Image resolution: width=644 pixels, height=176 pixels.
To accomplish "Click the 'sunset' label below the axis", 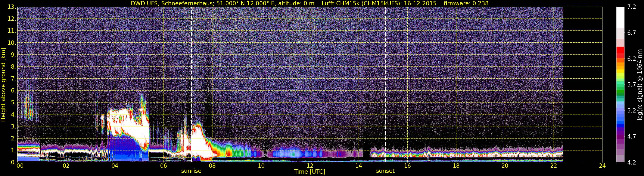I will [385, 171].
